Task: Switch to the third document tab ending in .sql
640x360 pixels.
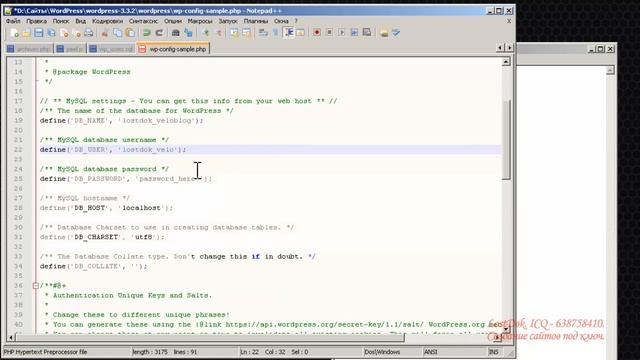Action: pos(112,49)
